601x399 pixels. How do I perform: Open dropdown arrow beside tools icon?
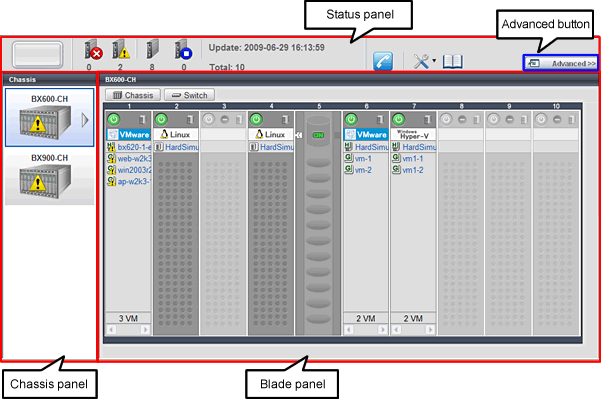[x=434, y=61]
